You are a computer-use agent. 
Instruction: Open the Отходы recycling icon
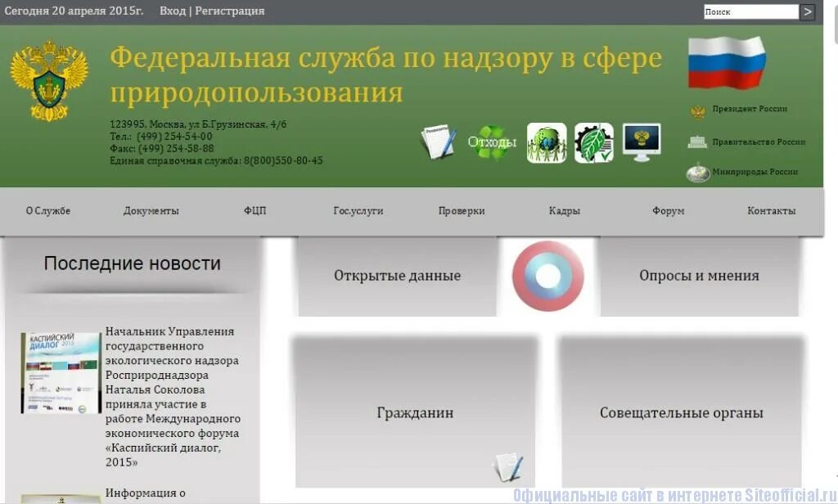(x=492, y=142)
